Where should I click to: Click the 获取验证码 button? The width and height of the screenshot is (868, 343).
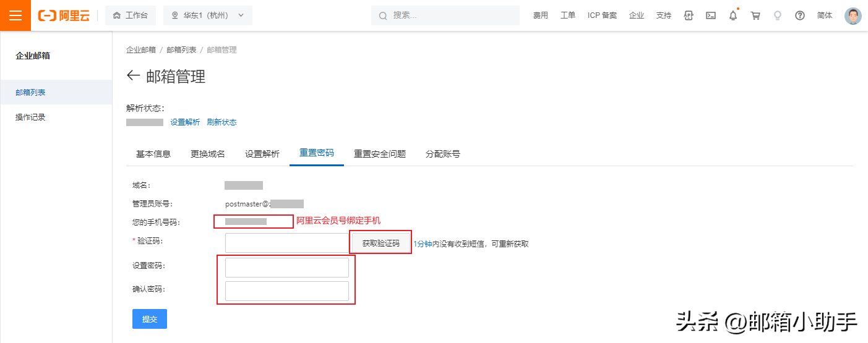pos(380,243)
